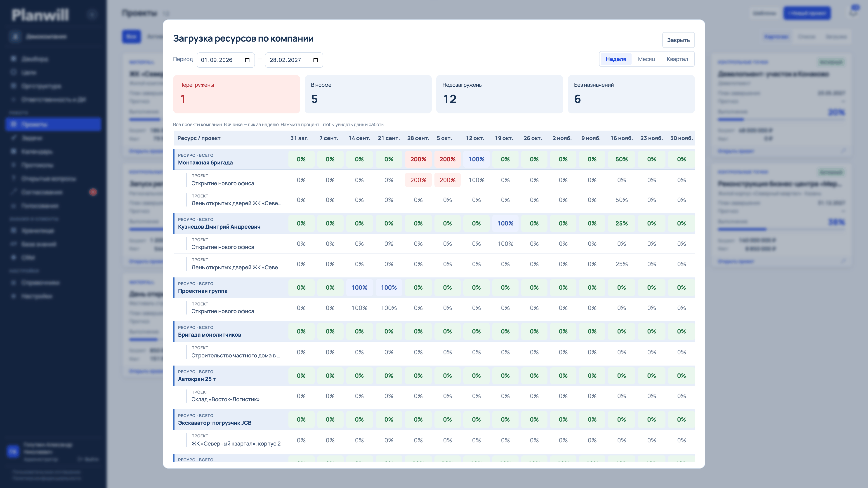Open Монтажная бригада 200% cell for 5 окт.
The image size is (868, 488).
coord(448,159)
